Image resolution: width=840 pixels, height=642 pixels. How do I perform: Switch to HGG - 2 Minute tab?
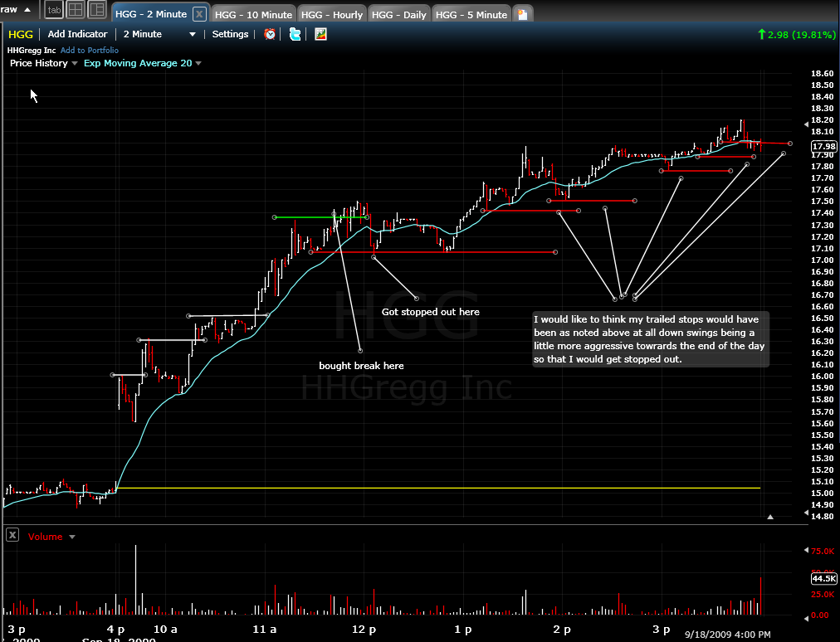point(151,14)
